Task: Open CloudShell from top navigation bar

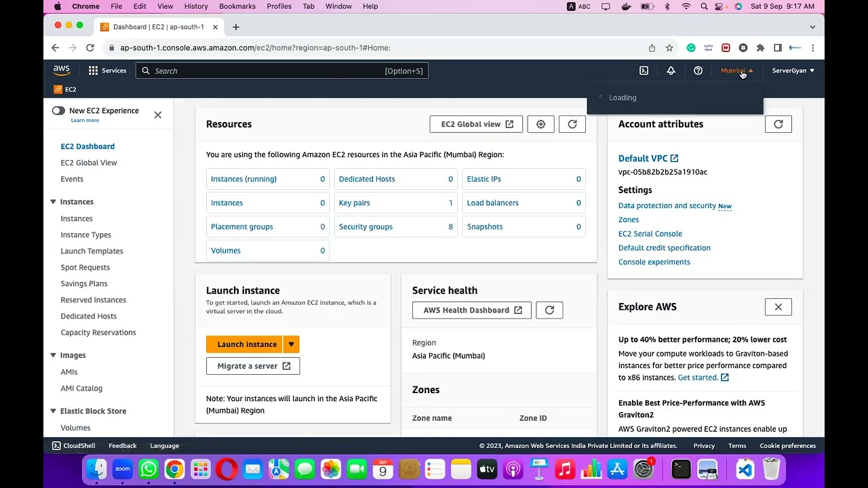Action: (x=644, y=70)
